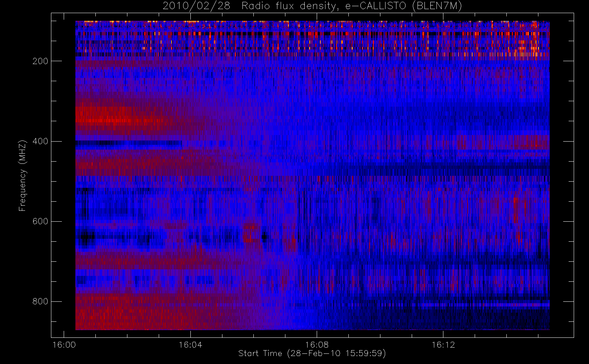Click the 16:08 time tick label

(317, 345)
